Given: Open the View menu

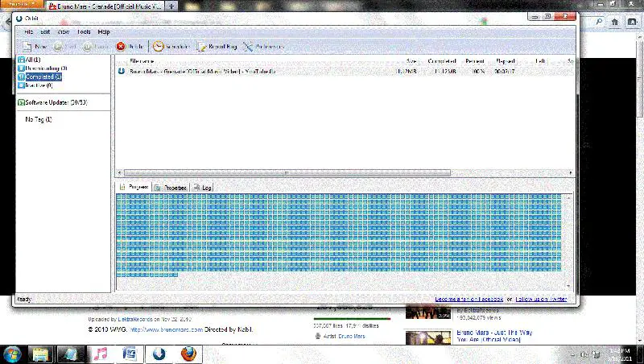Looking at the screenshot, I should pos(64,31).
